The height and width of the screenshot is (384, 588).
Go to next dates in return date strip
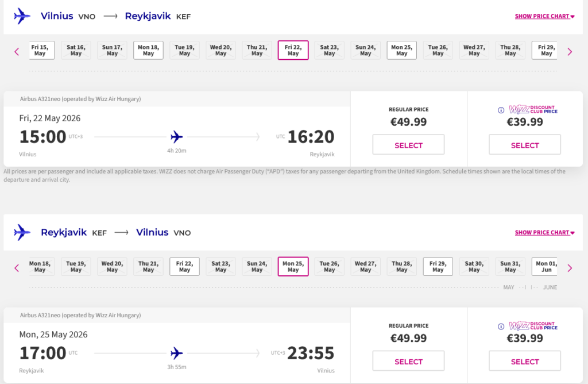click(570, 268)
